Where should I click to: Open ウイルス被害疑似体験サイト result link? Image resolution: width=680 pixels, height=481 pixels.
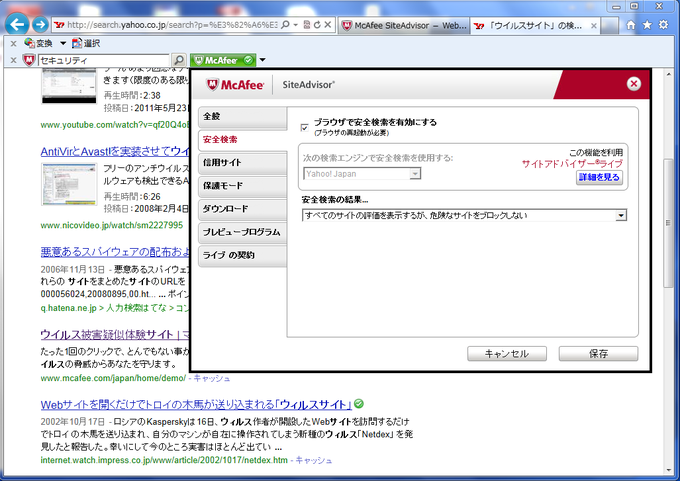click(115, 334)
